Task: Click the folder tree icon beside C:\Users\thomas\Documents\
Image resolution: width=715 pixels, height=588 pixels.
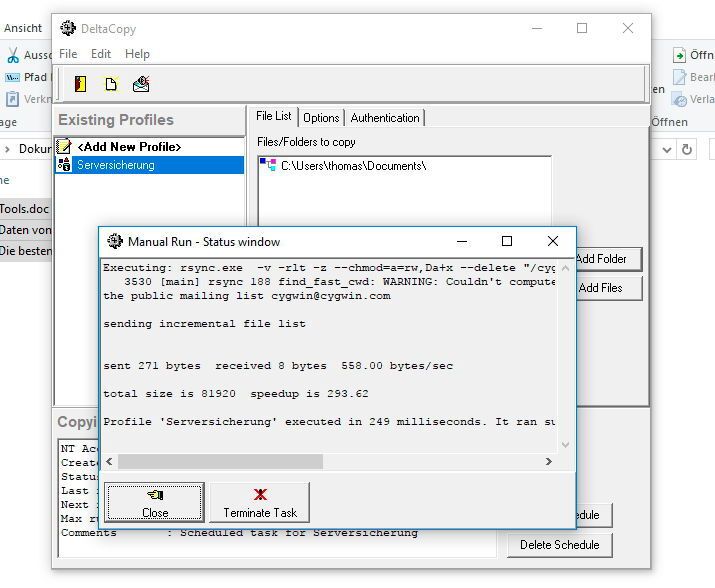Action: tap(268, 165)
